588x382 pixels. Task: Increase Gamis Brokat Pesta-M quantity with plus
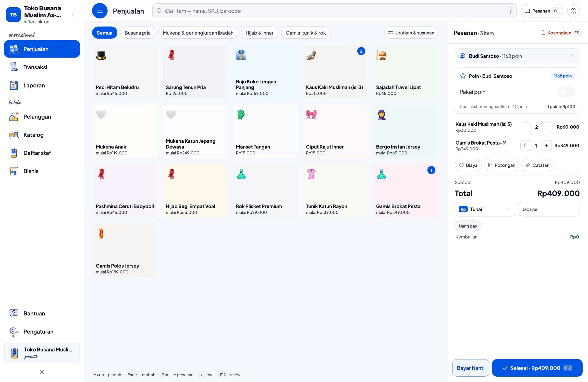[547, 146]
